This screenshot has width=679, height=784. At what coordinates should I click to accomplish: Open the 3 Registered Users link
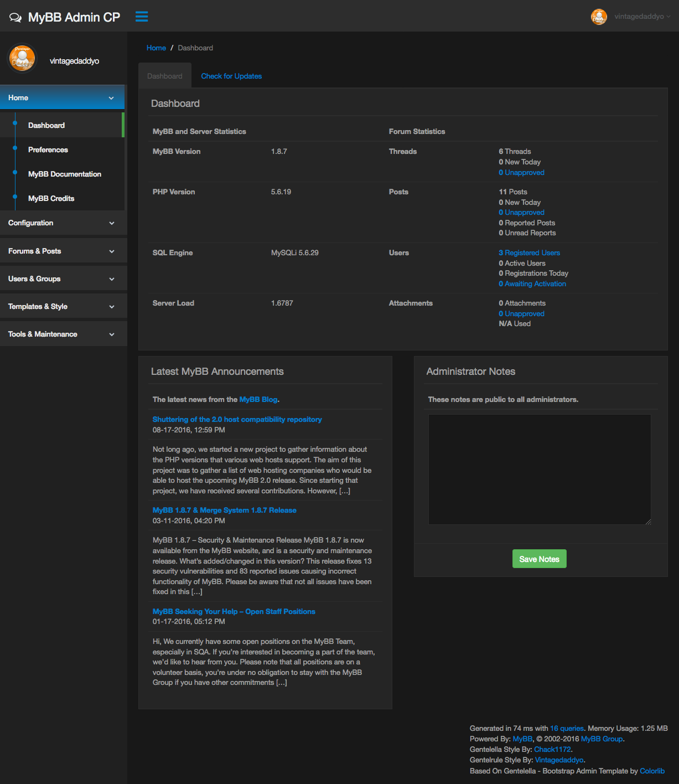click(530, 253)
